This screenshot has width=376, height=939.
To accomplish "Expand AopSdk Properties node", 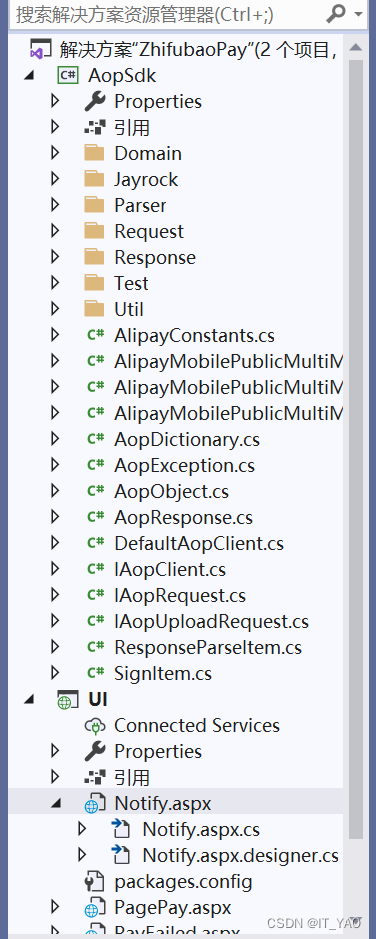I will click(55, 101).
